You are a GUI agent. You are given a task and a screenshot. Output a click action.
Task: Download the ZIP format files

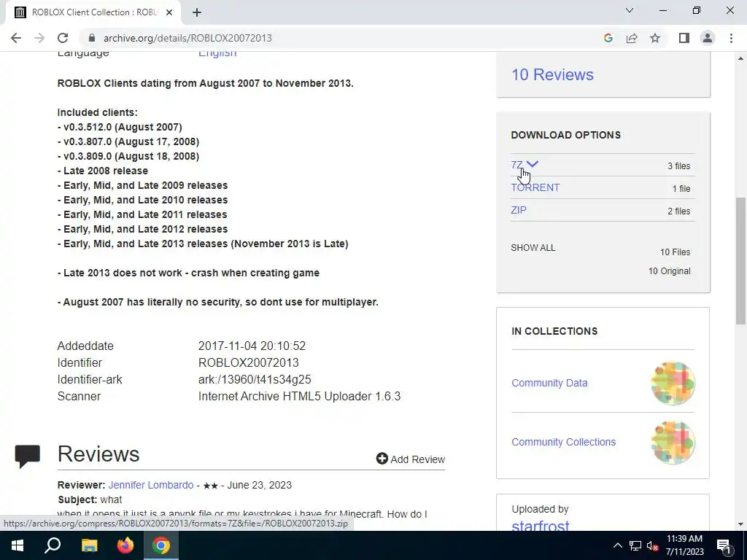pyautogui.click(x=519, y=210)
